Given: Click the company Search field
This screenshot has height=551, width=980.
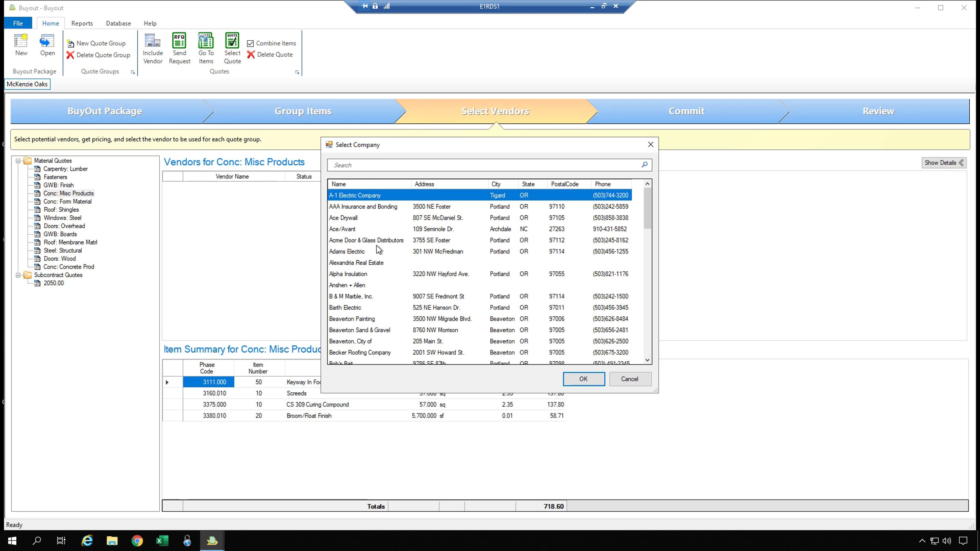Looking at the screenshot, I should (x=482, y=165).
